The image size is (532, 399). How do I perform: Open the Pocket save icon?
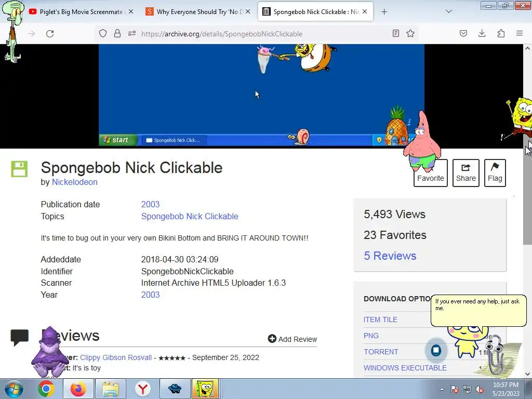coord(463,33)
